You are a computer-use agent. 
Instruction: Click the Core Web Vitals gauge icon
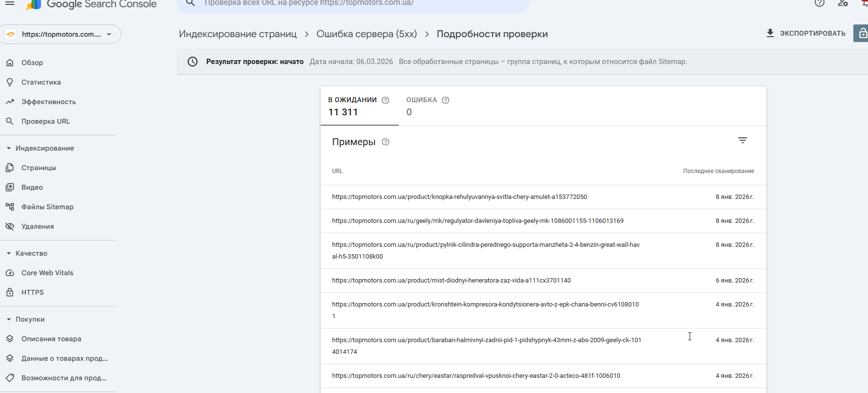coord(10,273)
